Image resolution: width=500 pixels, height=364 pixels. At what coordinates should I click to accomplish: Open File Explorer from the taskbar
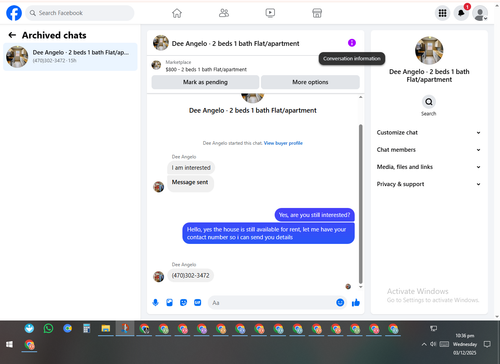tap(106, 329)
